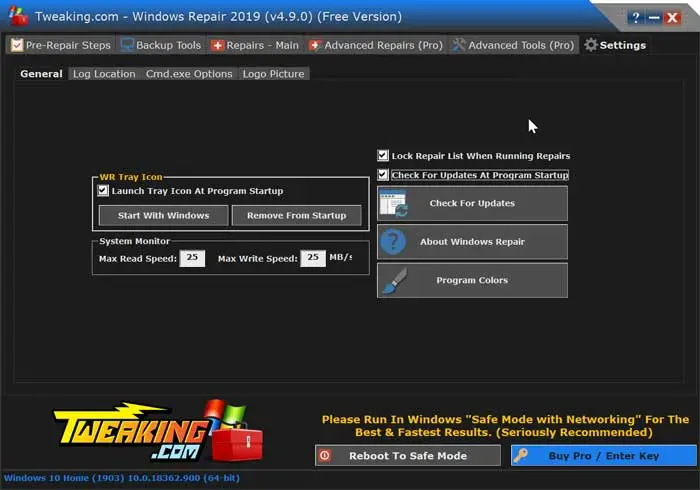Click the Windows 10 Home version status text
Viewport: 700px width, 490px height.
click(x=122, y=478)
